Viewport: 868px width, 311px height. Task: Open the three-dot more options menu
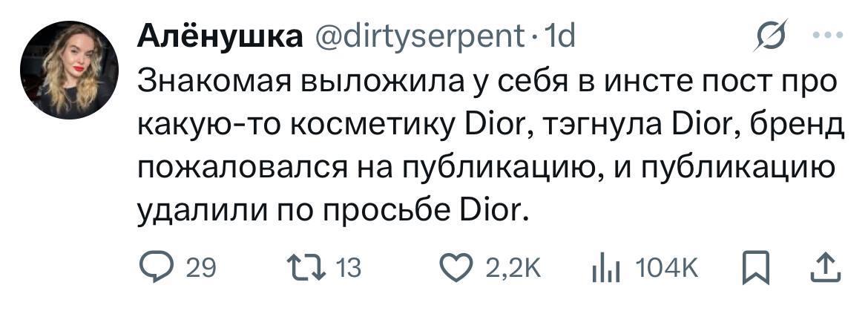829,34
